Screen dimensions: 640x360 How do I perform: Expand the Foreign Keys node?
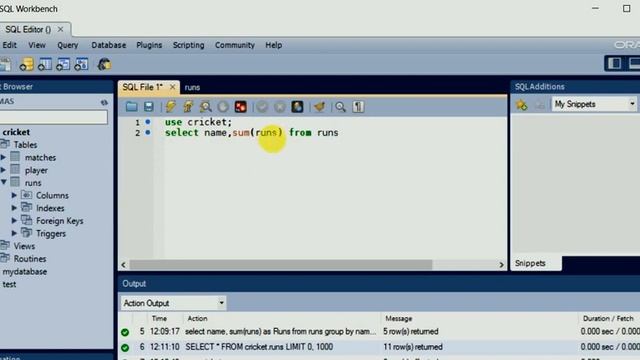[x=14, y=220]
